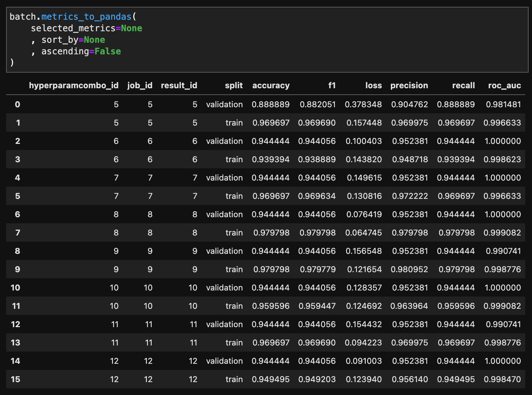Viewport: 532px width, 395px height.
Task: Click the result_id column header
Action: click(x=179, y=86)
